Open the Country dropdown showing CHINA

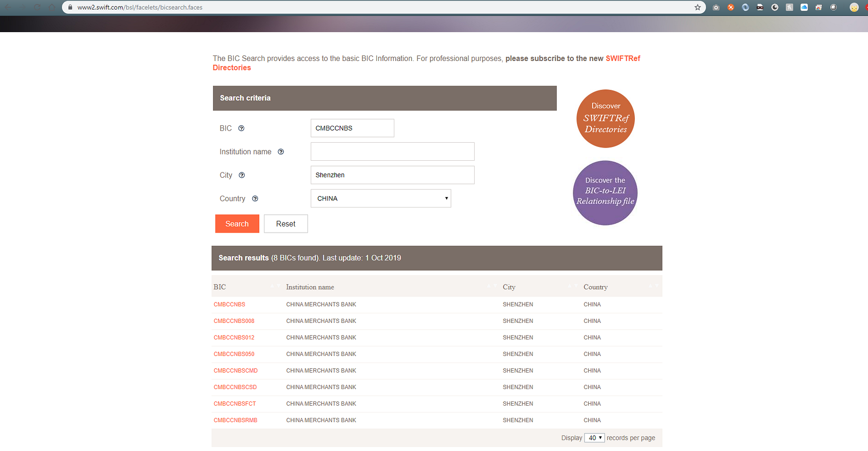381,199
